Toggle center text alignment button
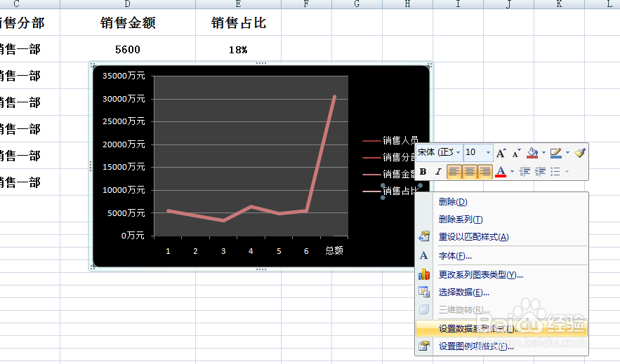The width and height of the screenshot is (620, 364). [469, 172]
